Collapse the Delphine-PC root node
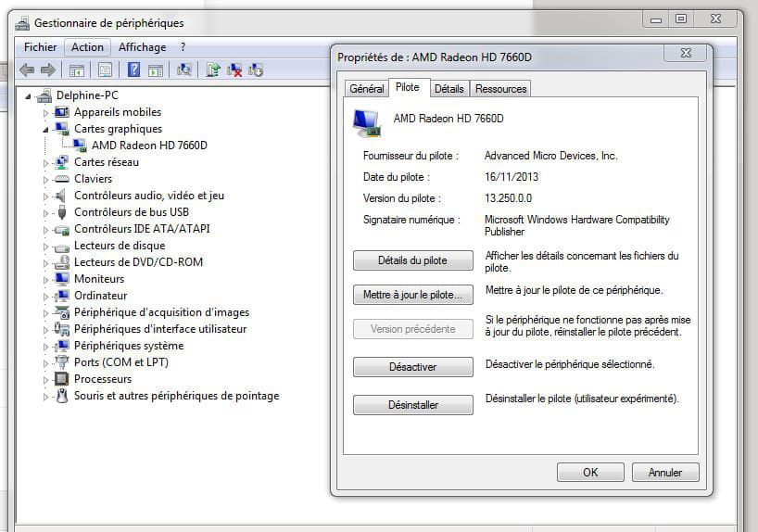The height and width of the screenshot is (532, 758). click(x=28, y=96)
